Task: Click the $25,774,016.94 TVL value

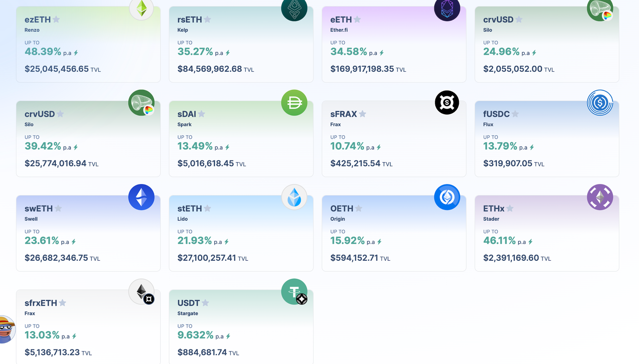Action: coord(55,163)
